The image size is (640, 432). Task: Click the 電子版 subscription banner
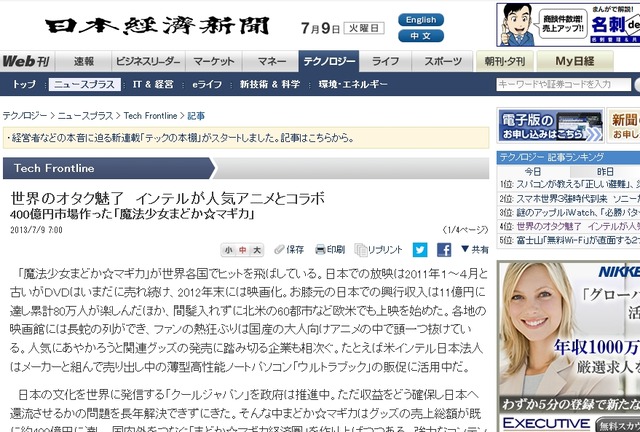pos(550,125)
